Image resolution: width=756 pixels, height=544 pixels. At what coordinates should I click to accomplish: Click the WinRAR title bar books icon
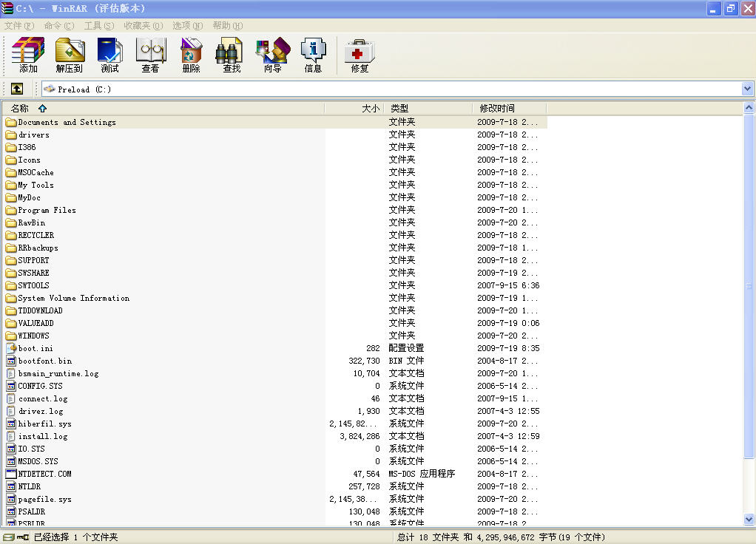(x=7, y=8)
